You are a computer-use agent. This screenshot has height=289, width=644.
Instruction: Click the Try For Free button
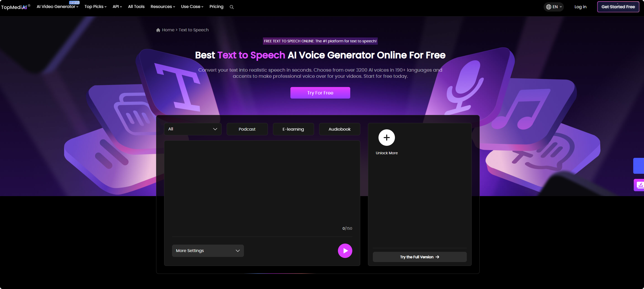(x=320, y=93)
